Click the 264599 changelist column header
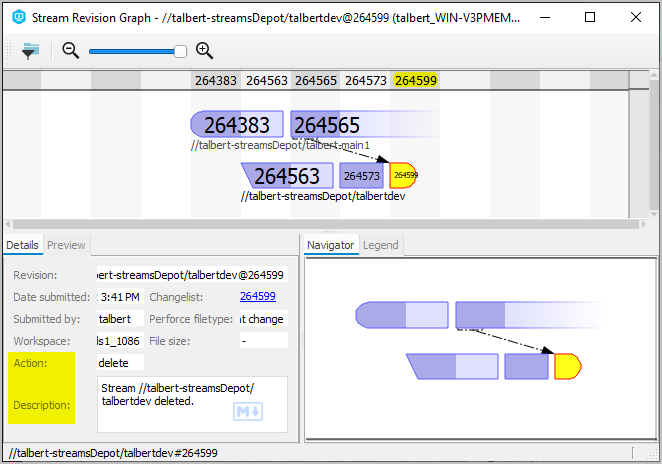The height and width of the screenshot is (464, 662). 415,81
